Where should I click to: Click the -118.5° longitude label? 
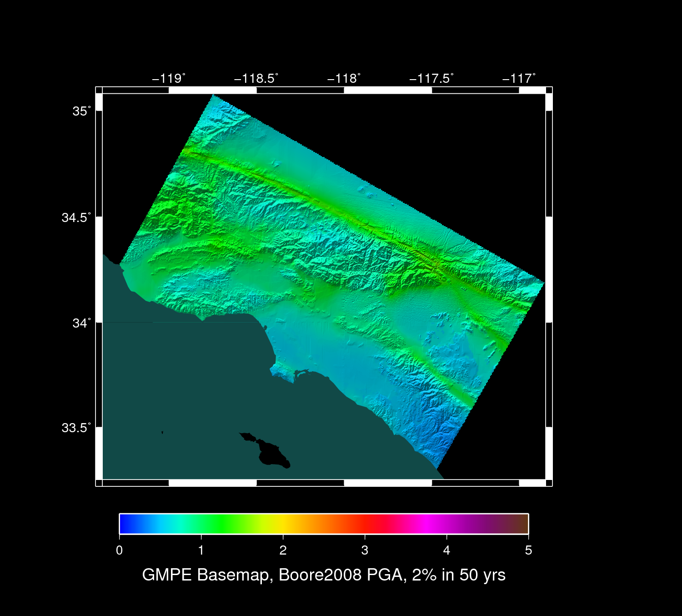pos(256,79)
